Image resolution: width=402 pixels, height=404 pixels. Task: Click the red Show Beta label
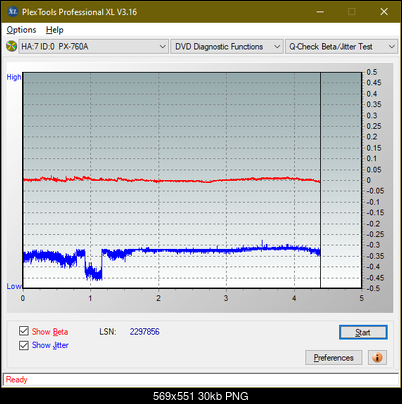(50, 332)
